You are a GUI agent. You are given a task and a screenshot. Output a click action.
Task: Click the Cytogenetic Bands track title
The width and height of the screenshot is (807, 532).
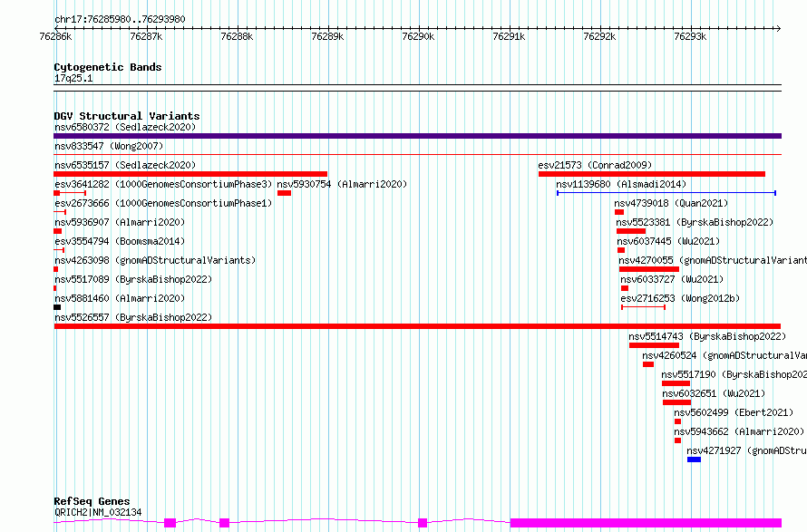coord(108,67)
